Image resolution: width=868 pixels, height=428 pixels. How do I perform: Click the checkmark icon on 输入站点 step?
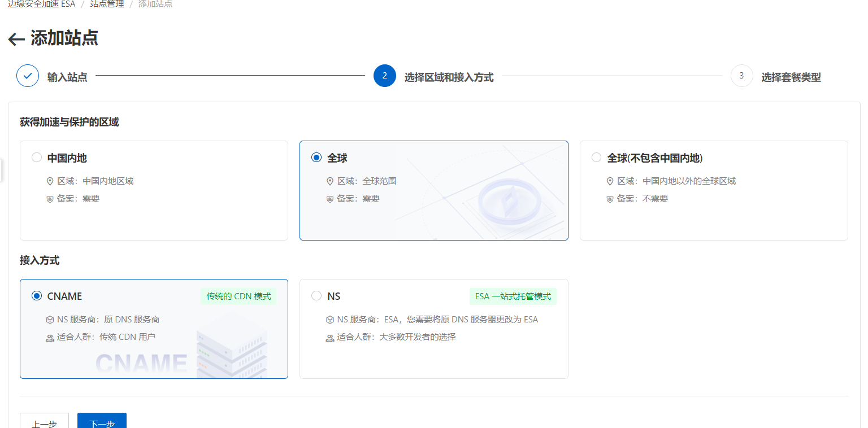pyautogui.click(x=28, y=75)
